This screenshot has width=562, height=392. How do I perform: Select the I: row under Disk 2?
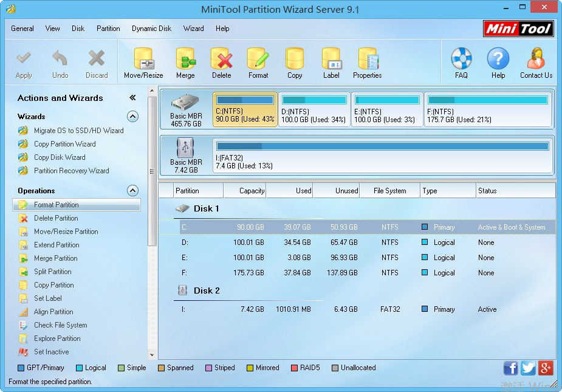[357, 309]
